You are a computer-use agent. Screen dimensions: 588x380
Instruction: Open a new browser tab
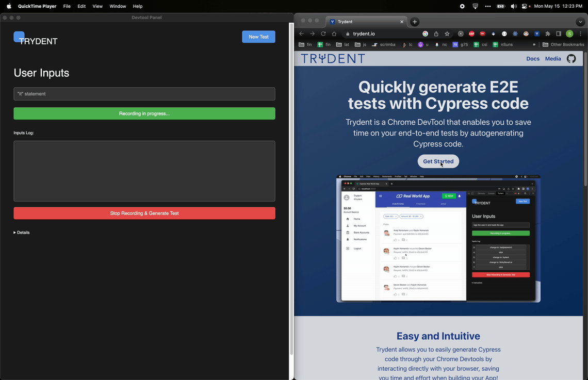point(414,22)
